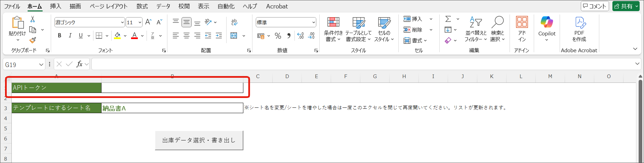Open 条件付き書式 conditional formatting
The height and width of the screenshot is (163, 644).
(333, 29)
